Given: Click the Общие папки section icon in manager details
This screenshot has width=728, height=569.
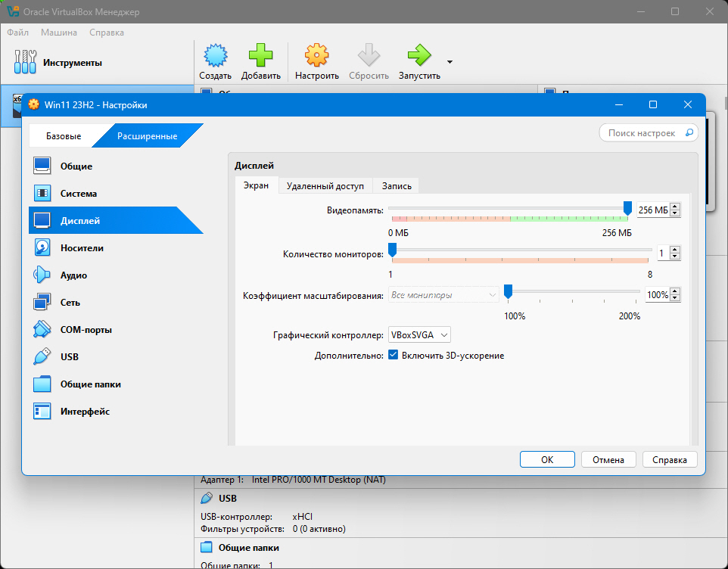Looking at the screenshot, I should click(x=206, y=547).
